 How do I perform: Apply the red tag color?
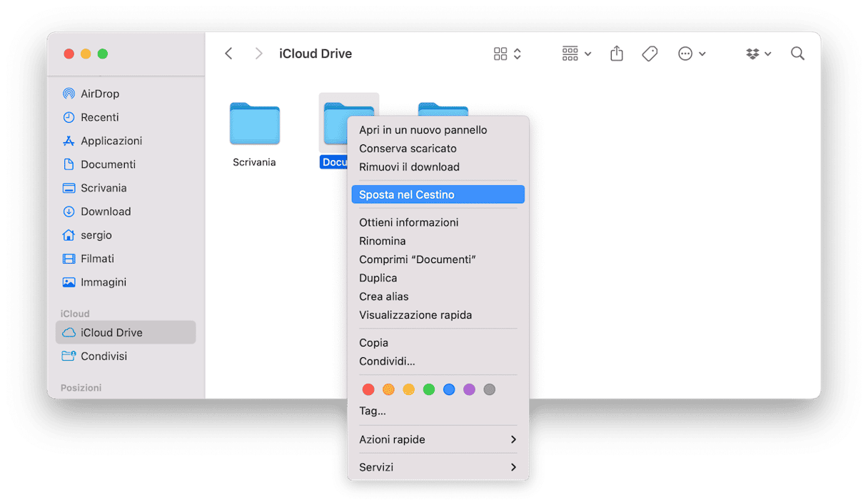pos(368,389)
